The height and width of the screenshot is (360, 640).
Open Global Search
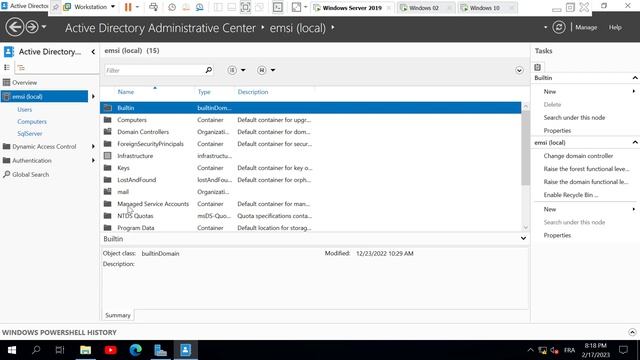coord(30,174)
